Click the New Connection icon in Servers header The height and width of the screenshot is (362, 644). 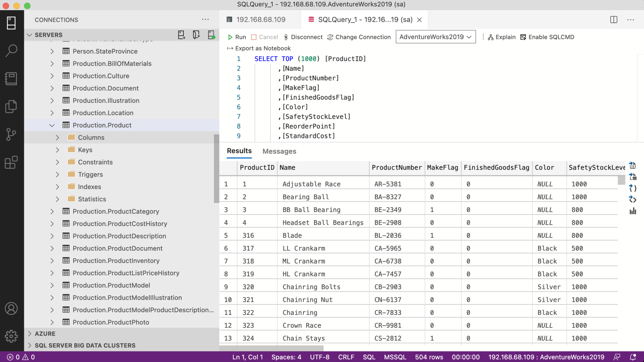(x=181, y=35)
